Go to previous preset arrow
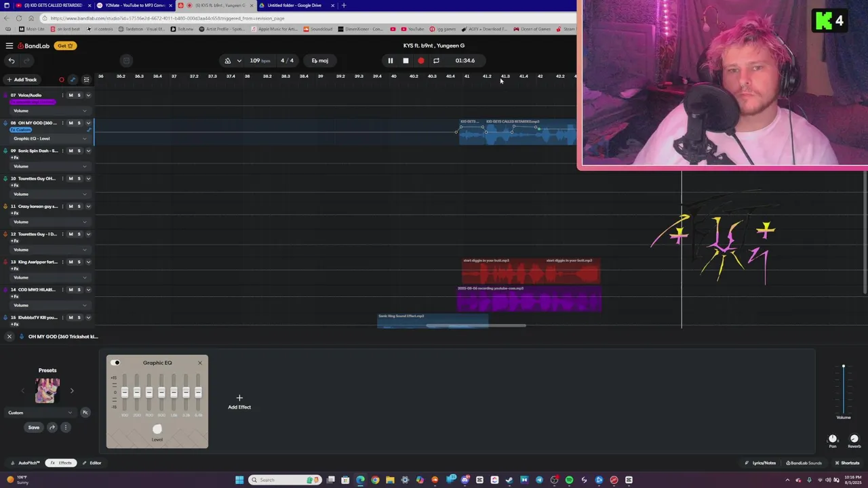This screenshot has height=488, width=868. (22, 390)
